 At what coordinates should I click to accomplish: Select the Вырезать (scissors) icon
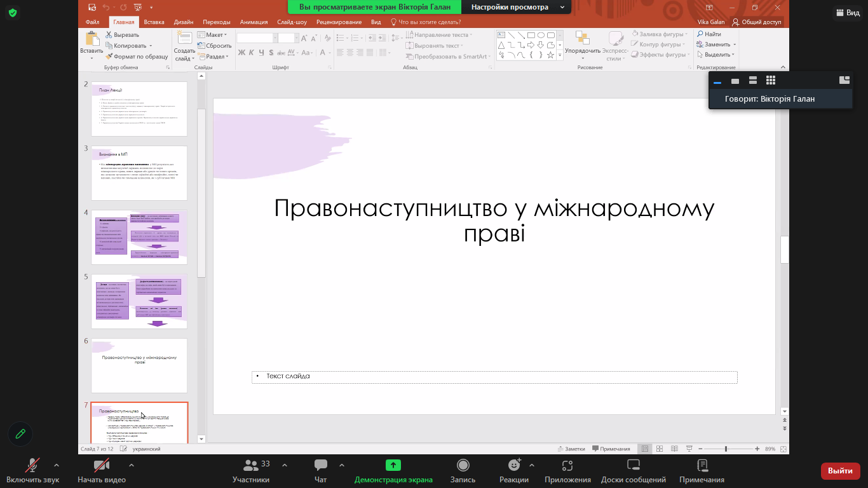pyautogui.click(x=108, y=34)
